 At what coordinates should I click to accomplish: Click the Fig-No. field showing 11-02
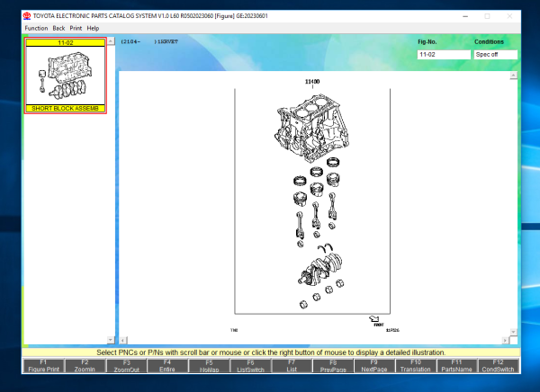pyautogui.click(x=444, y=55)
